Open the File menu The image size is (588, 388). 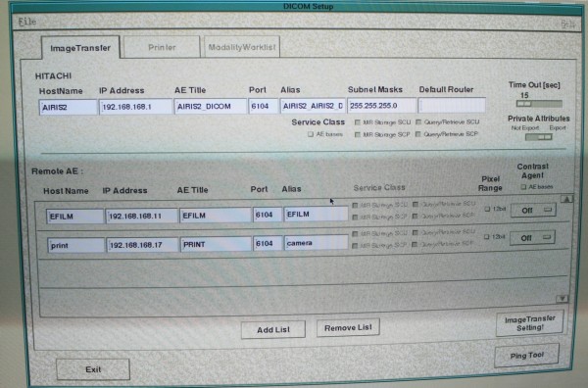pyautogui.click(x=27, y=22)
